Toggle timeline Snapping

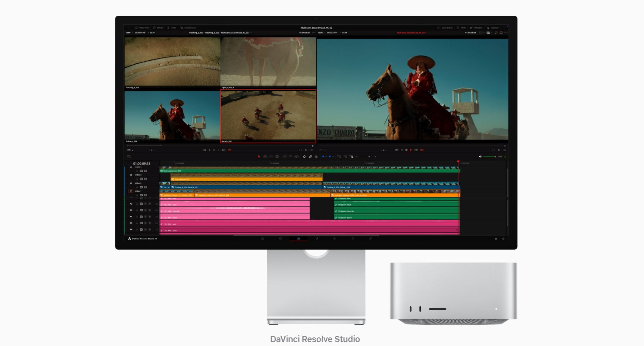click(x=304, y=156)
